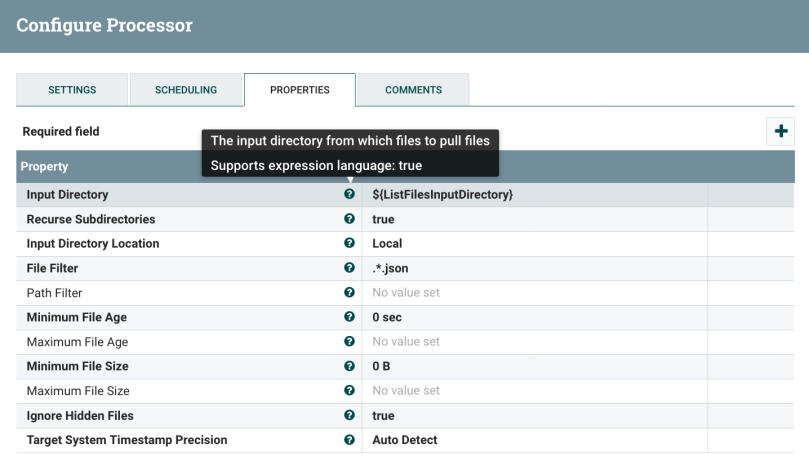Click help icon for Path Filter
This screenshot has width=809, height=466.
[349, 293]
